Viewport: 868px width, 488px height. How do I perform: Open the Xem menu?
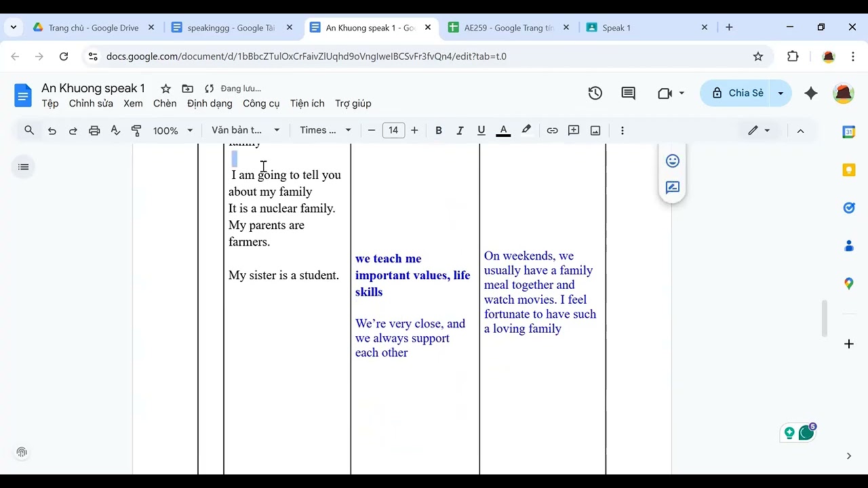click(x=133, y=104)
